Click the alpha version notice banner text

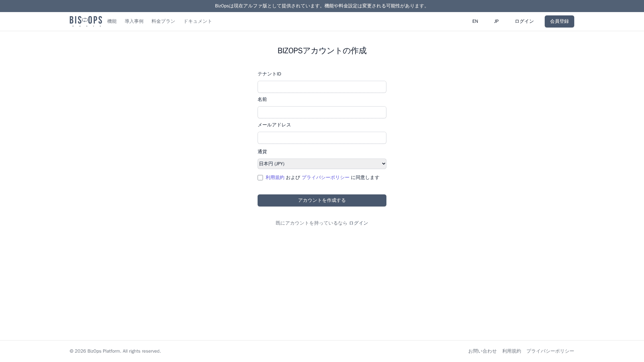pyautogui.click(x=322, y=6)
